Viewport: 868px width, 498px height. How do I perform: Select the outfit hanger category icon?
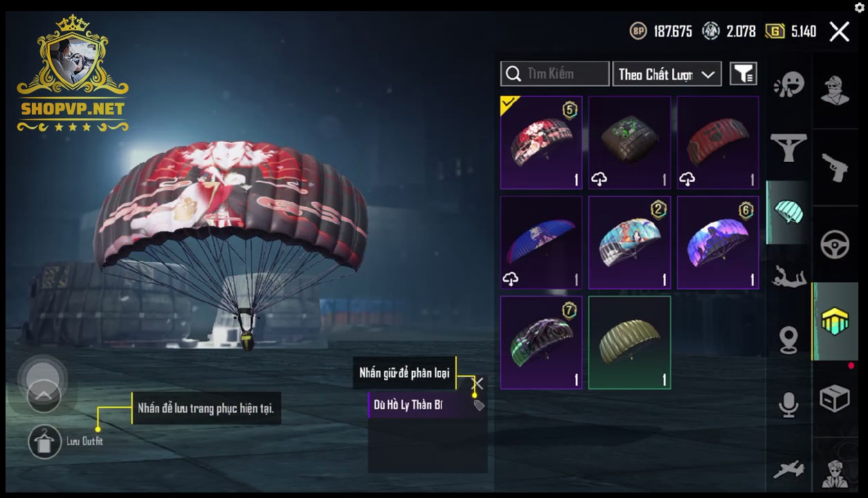(x=788, y=147)
